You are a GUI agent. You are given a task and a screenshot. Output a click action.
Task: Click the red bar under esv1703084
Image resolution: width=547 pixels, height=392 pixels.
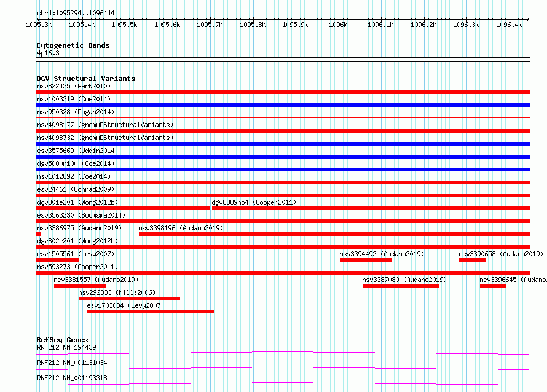tap(151, 312)
